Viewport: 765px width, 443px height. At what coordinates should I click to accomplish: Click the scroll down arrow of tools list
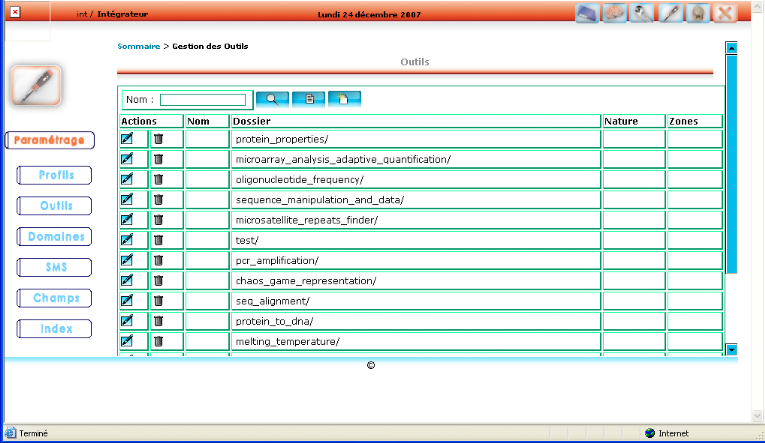pyautogui.click(x=731, y=349)
